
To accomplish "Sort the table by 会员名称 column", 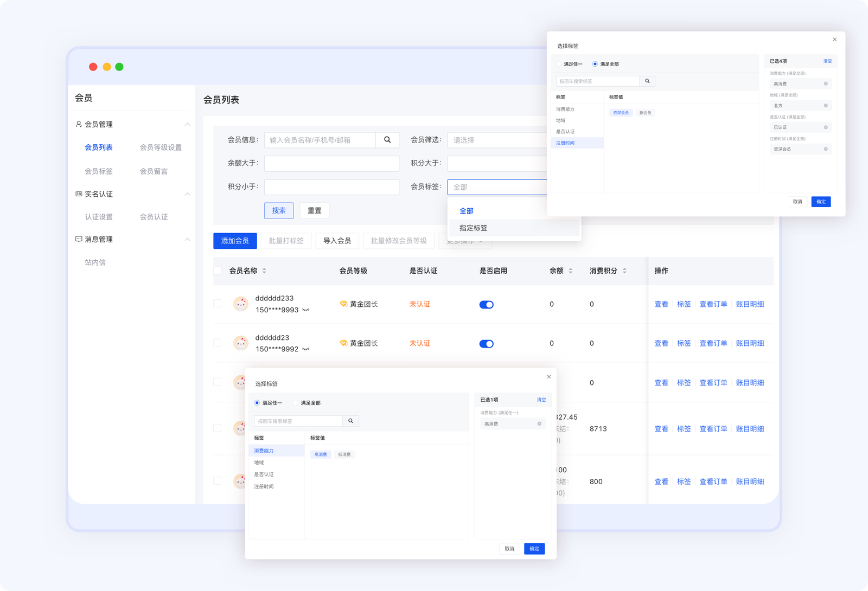I will (264, 271).
